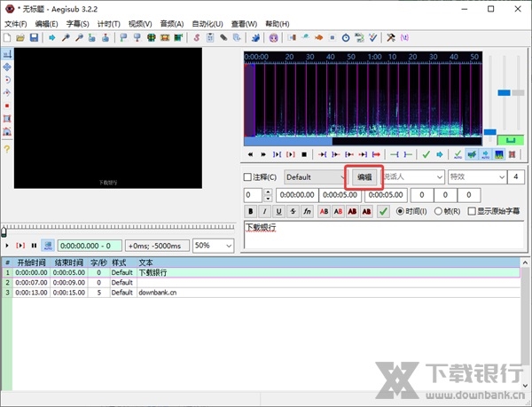Image resolution: width=532 pixels, height=407 pixels.
Task: Enable the 注释 comment checkbox
Action: [249, 177]
